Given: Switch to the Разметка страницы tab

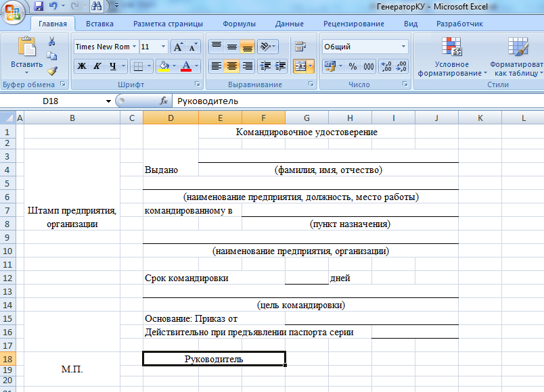Looking at the screenshot, I should click(168, 24).
